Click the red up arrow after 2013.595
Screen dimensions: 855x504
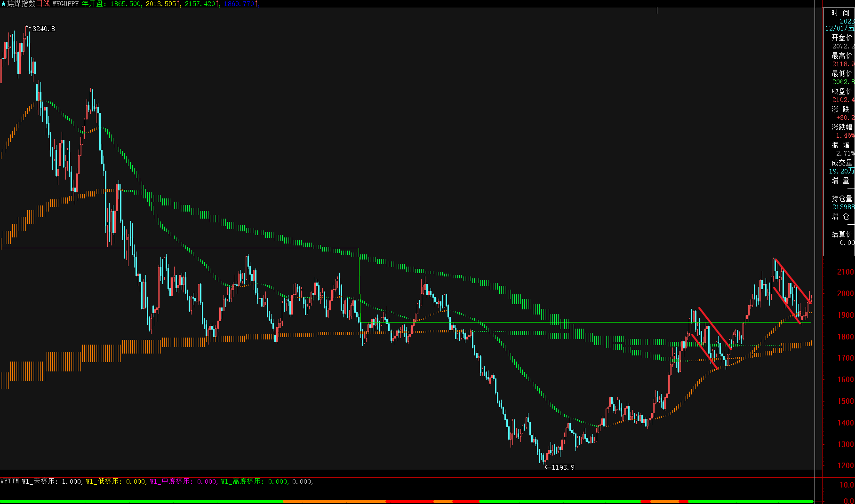179,4
